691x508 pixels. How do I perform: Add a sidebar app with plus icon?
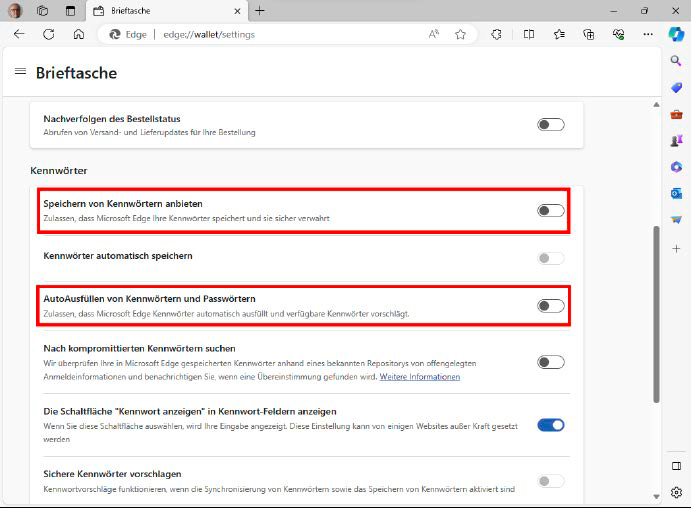[x=676, y=249]
